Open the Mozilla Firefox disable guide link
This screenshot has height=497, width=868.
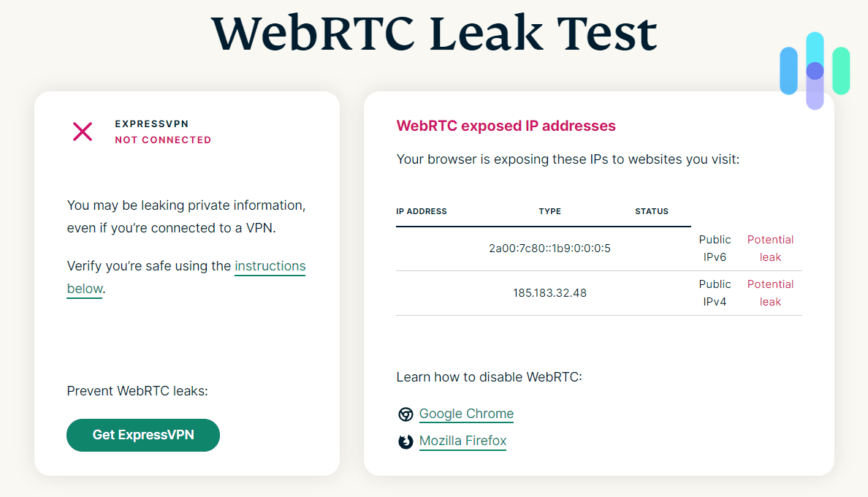pyautogui.click(x=462, y=441)
